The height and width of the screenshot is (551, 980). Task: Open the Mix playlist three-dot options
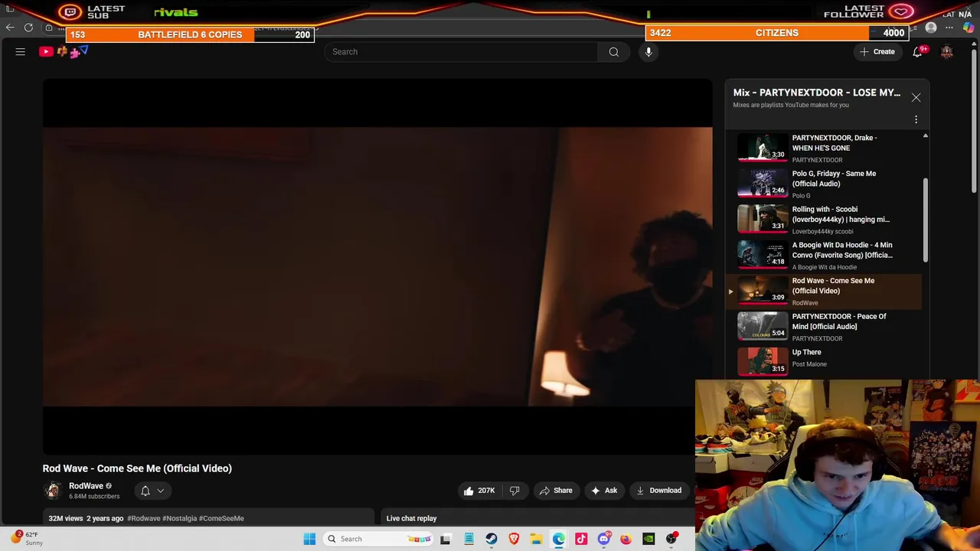coord(916,119)
